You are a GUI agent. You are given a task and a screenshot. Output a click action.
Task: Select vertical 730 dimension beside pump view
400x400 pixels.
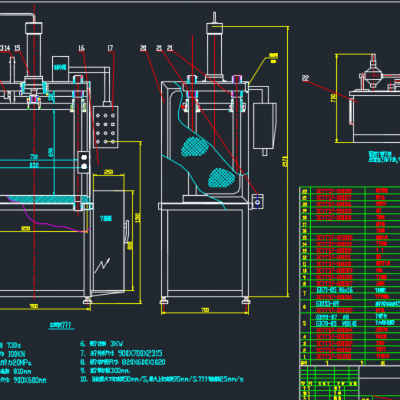[333, 98]
